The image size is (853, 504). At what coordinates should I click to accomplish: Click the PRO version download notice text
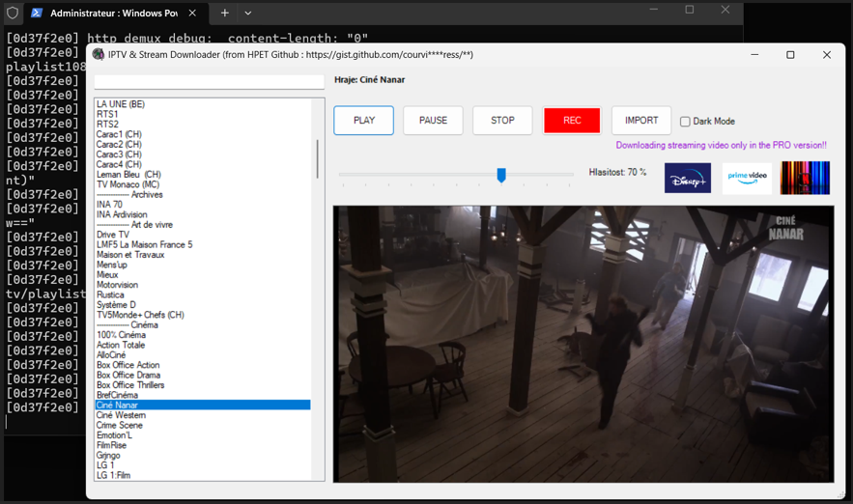(x=721, y=145)
